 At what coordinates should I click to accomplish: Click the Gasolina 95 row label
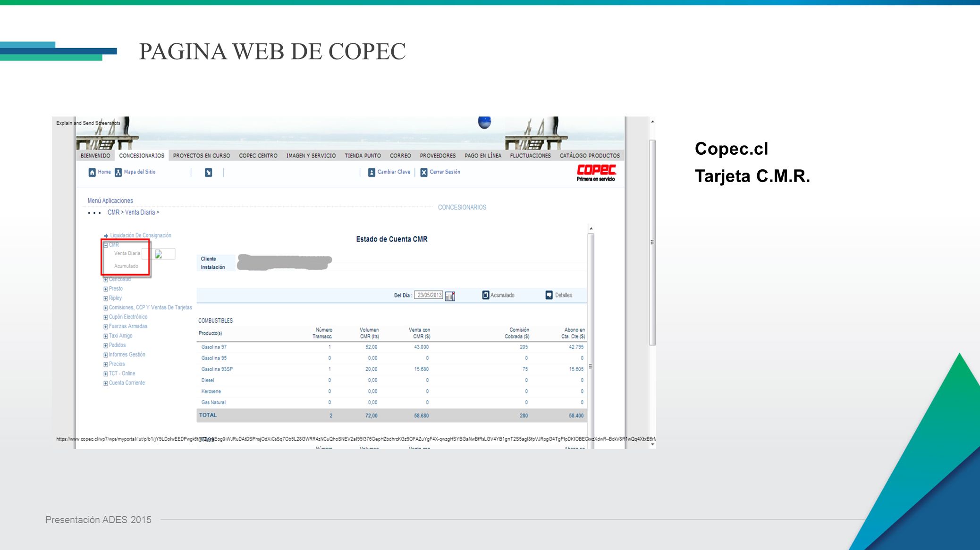tap(214, 358)
